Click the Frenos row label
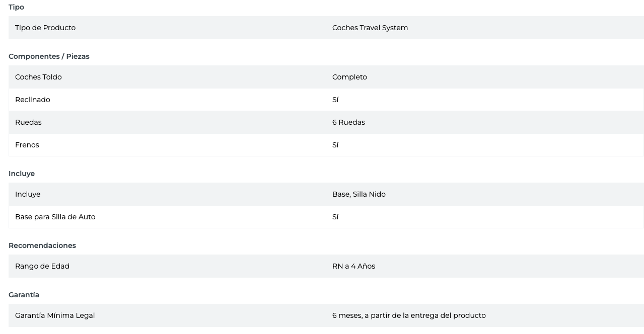Image resolution: width=644 pixels, height=334 pixels. point(27,145)
